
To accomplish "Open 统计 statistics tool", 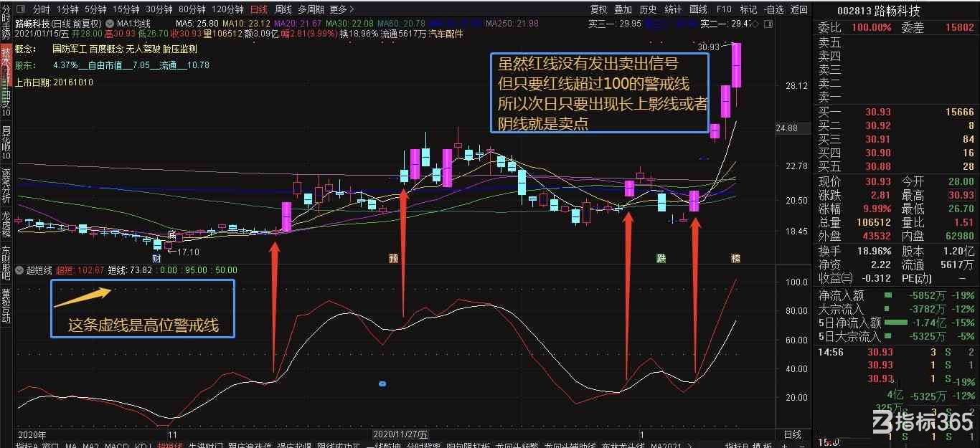I will pos(673,9).
